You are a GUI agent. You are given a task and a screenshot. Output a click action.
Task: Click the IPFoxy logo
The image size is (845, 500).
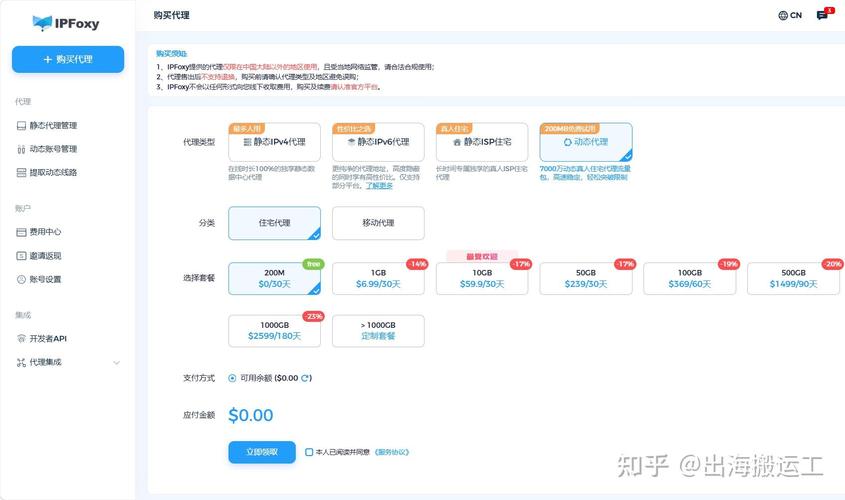66,23
